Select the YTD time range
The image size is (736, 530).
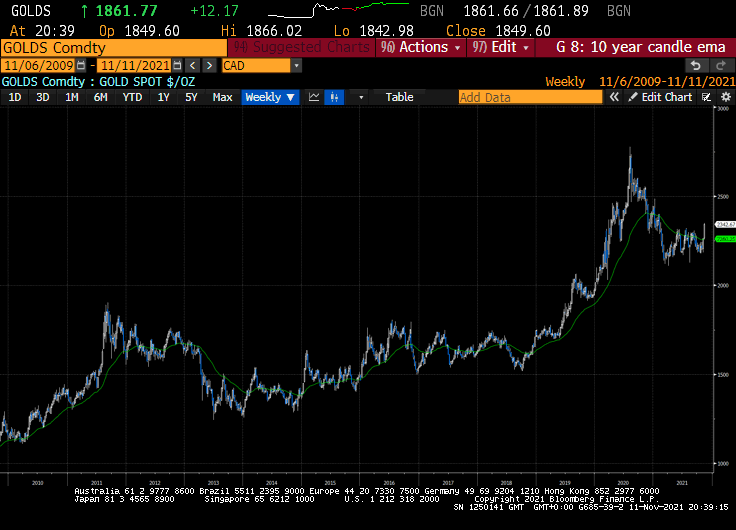[x=132, y=97]
